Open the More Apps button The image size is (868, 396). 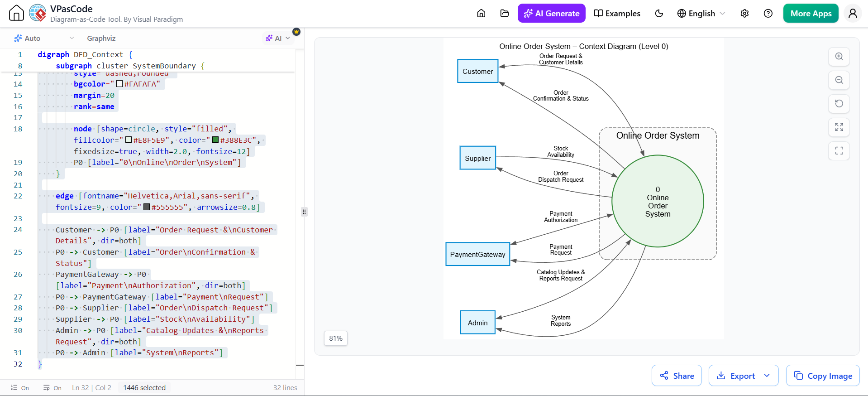pyautogui.click(x=811, y=13)
